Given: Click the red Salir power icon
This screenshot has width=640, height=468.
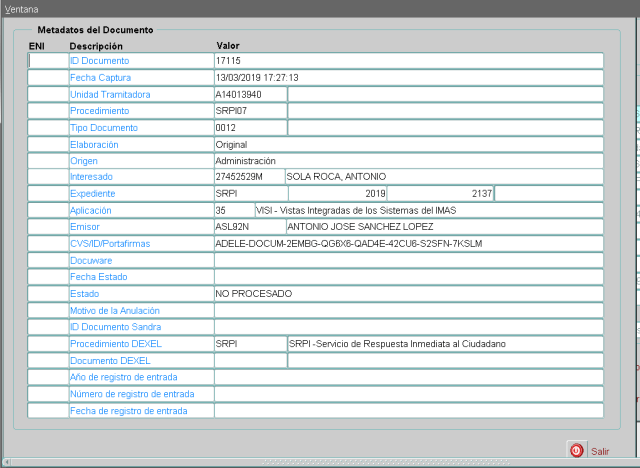Looking at the screenshot, I should pyautogui.click(x=576, y=451).
